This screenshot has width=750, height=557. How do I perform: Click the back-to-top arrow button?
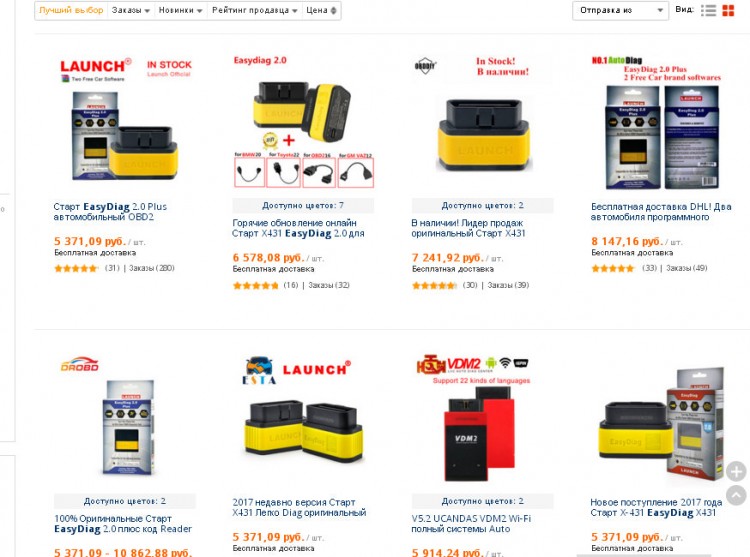click(x=736, y=495)
